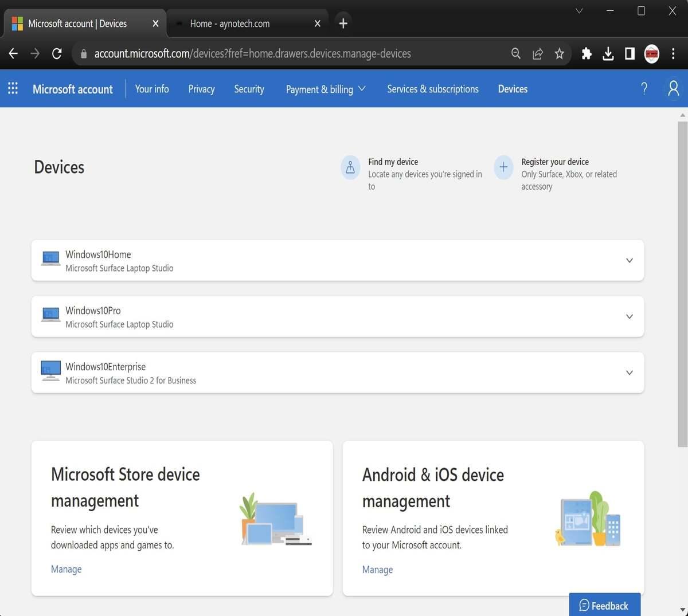Expand the Windows10Pro device card

pyautogui.click(x=630, y=316)
